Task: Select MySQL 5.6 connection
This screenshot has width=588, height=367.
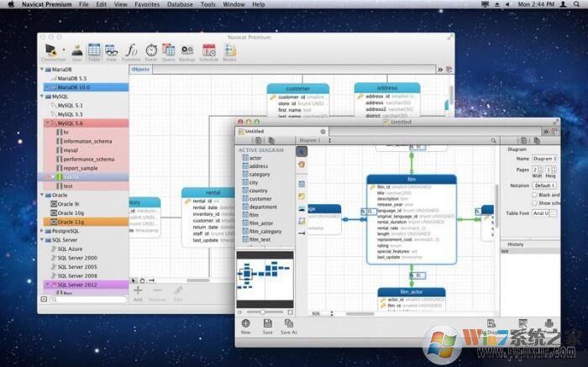Action: tap(86, 123)
